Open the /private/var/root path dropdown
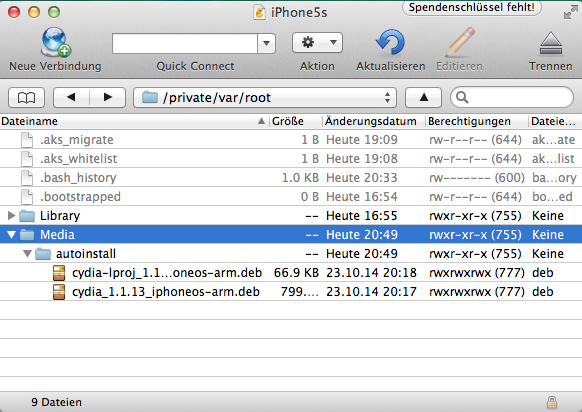 pyautogui.click(x=265, y=98)
